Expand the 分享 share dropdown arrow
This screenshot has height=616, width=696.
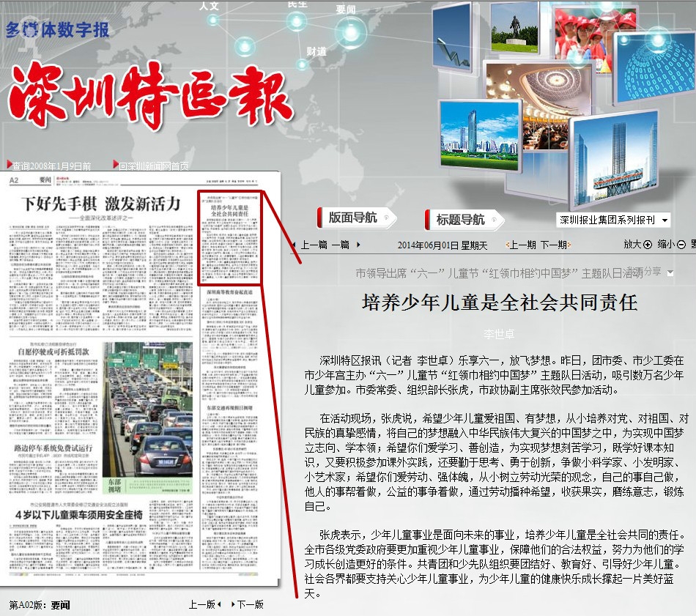pyautogui.click(x=670, y=272)
